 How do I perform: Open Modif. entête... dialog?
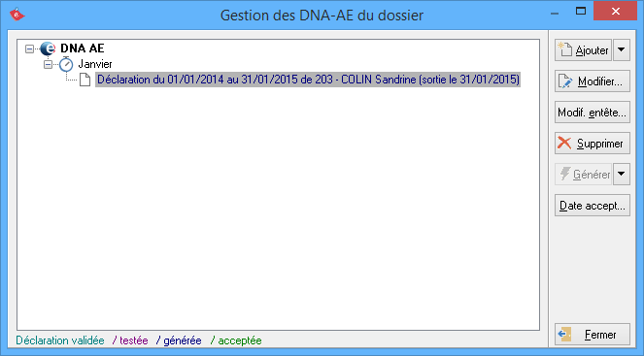pos(593,113)
